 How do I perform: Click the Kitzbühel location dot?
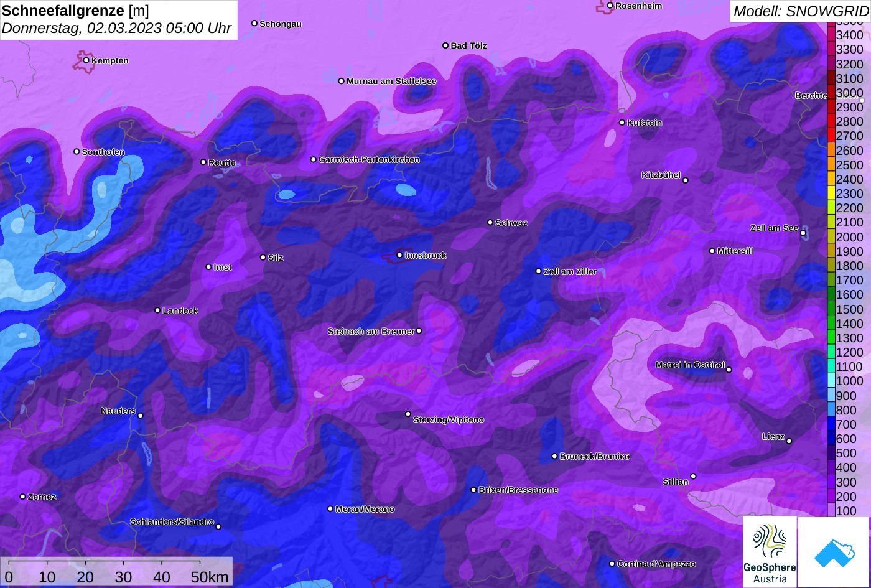tap(686, 180)
